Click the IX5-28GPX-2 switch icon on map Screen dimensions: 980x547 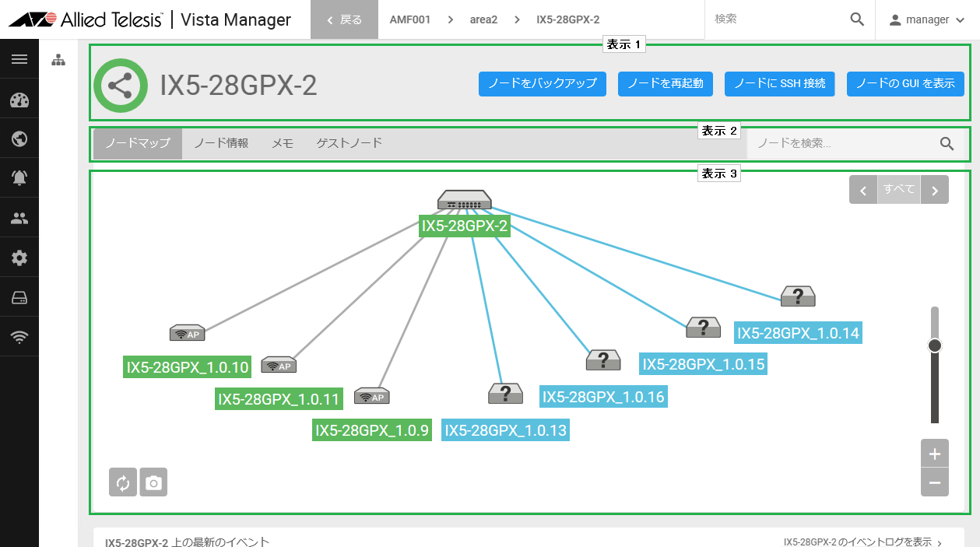[465, 200]
